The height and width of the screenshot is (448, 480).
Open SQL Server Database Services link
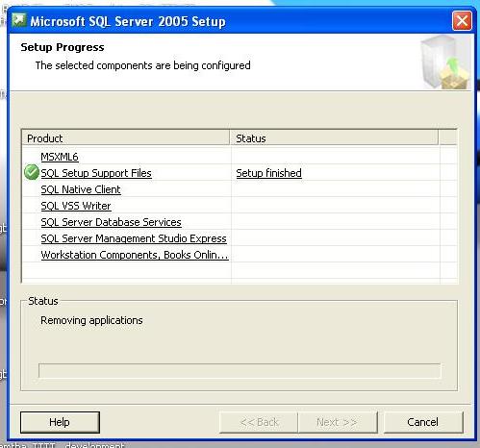(111, 222)
